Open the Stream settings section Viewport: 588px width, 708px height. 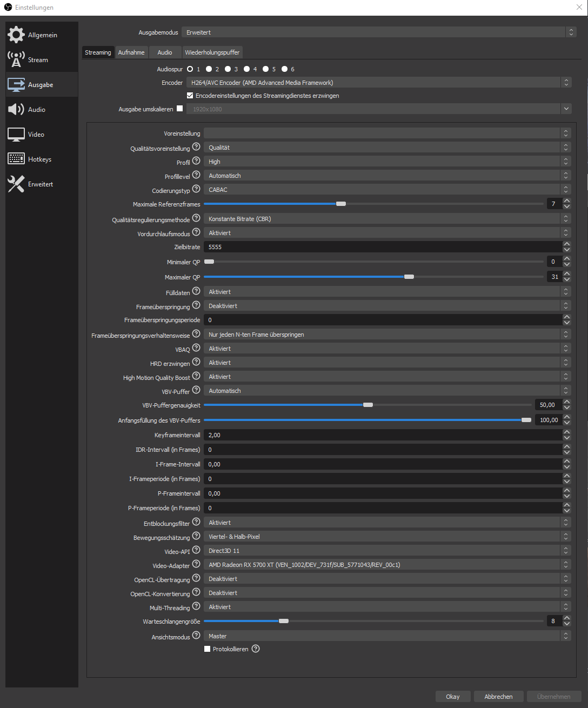click(x=42, y=59)
